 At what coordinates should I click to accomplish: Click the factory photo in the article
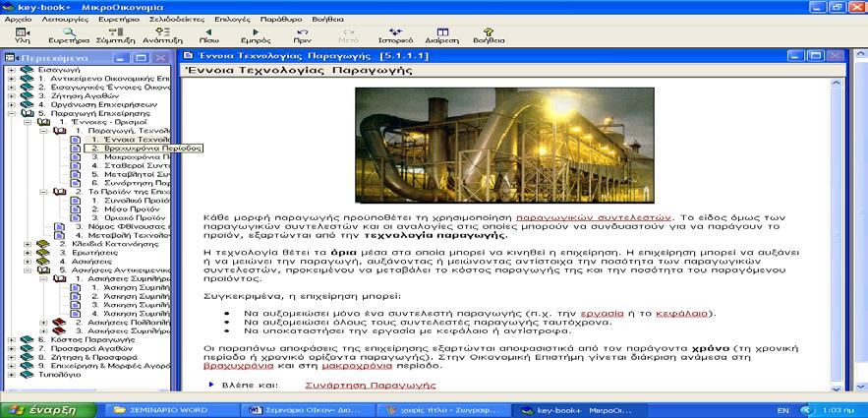coord(504,145)
